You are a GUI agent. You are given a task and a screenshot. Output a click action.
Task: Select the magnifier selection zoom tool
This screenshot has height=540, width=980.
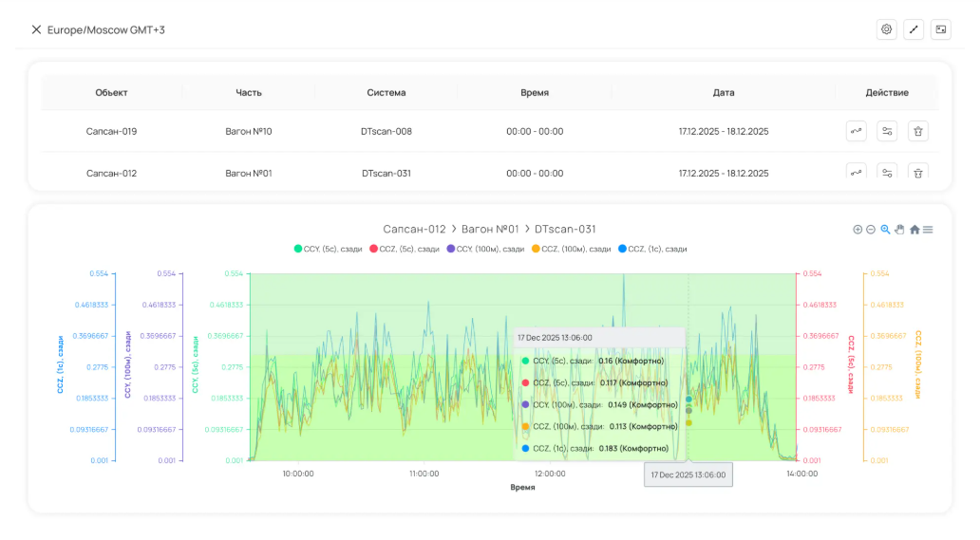click(885, 230)
